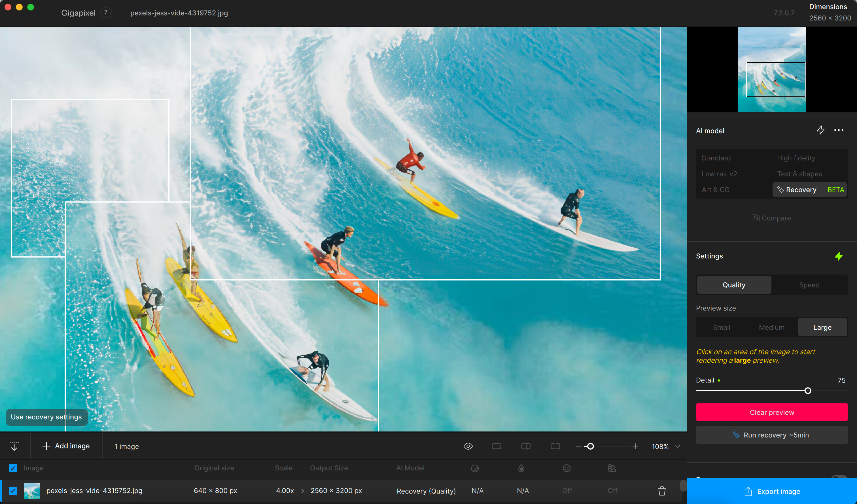Click the denoise column header icon

click(x=475, y=468)
